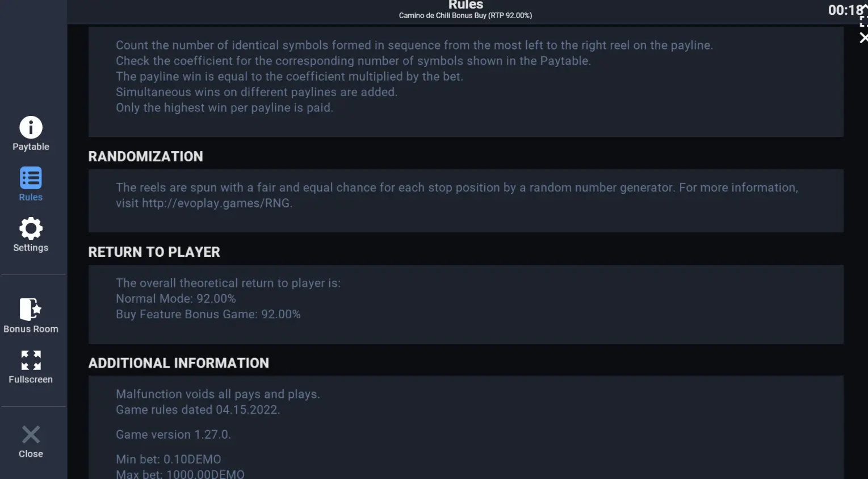Viewport: 868px width, 479px height.
Task: Select the Paytable text label
Action: pyautogui.click(x=31, y=147)
